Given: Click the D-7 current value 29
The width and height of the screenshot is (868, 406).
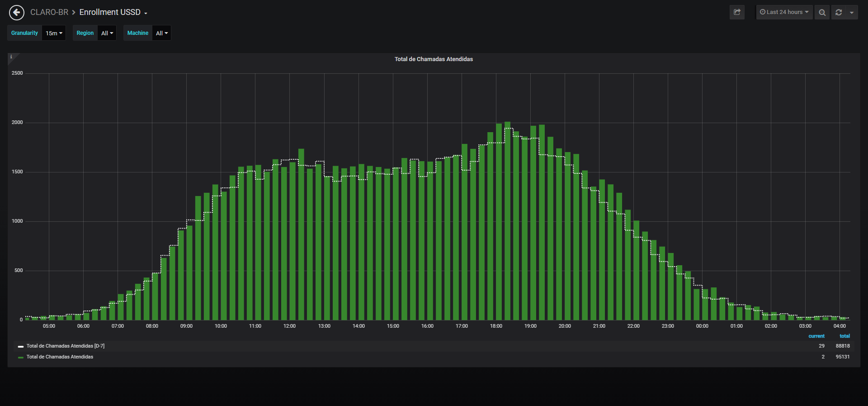Looking at the screenshot, I should click(x=821, y=346).
